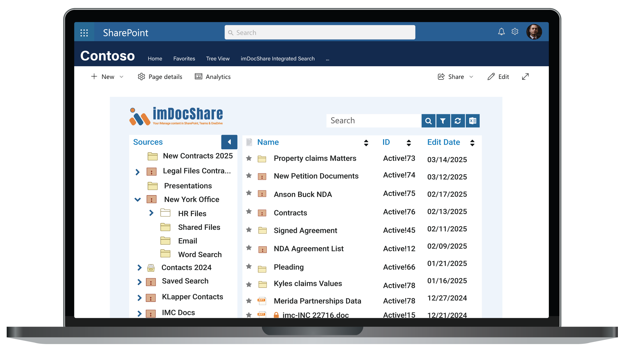
Task: Click the expand-to-full-page arrow icon
Action: pyautogui.click(x=525, y=77)
